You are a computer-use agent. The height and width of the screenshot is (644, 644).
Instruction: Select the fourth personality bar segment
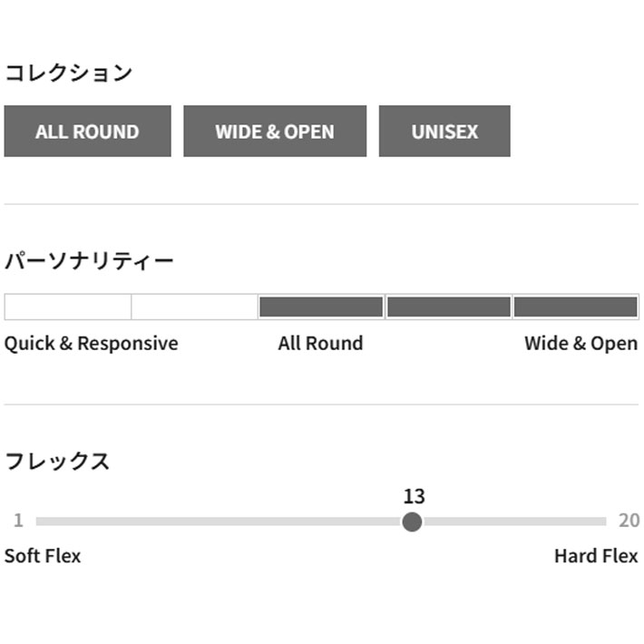448,307
